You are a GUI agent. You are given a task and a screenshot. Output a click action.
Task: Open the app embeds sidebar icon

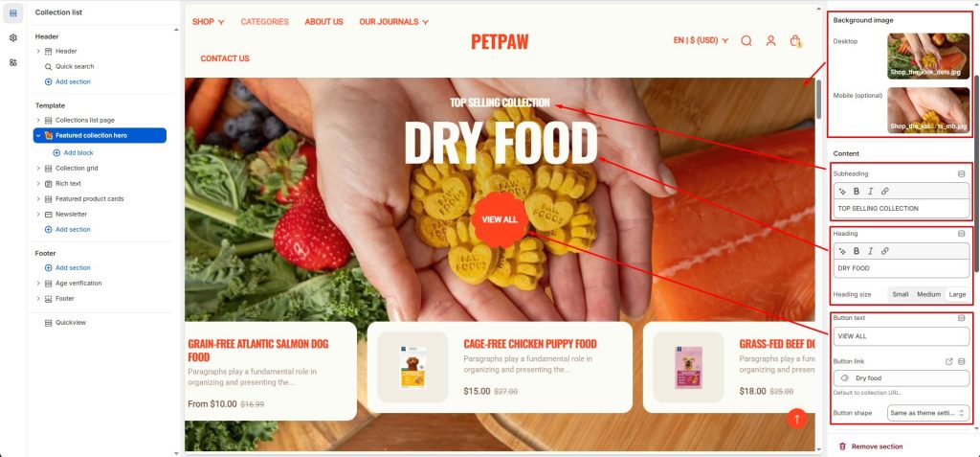13,62
